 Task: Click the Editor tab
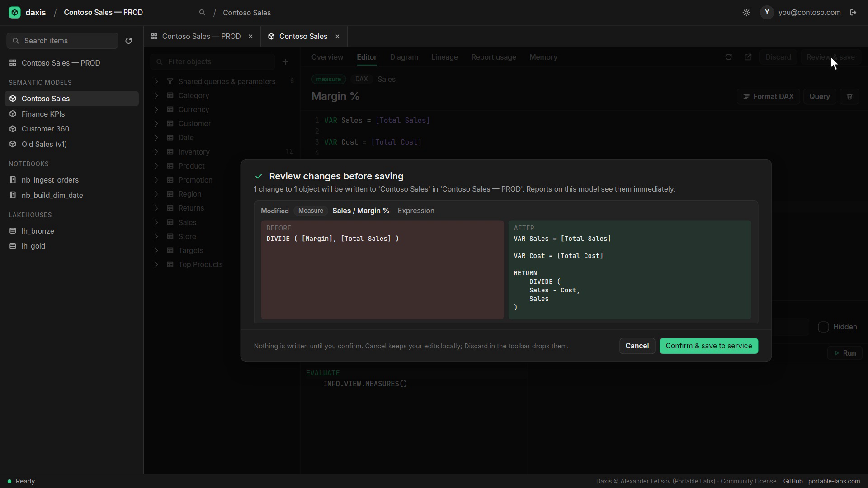(x=367, y=57)
